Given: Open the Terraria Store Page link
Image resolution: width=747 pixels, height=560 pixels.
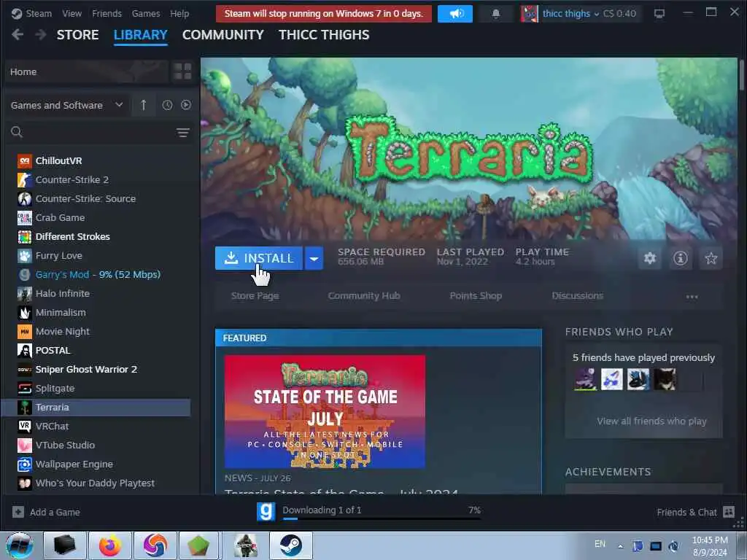Looking at the screenshot, I should tap(255, 296).
